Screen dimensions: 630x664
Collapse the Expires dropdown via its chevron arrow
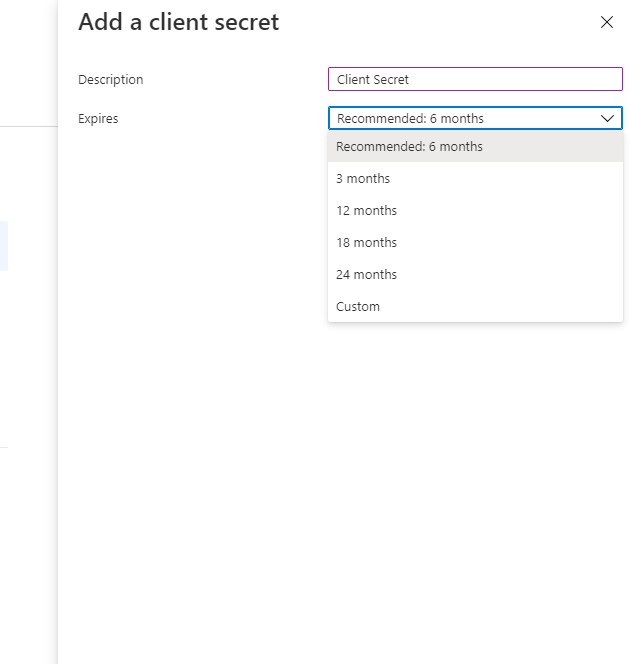pos(607,118)
